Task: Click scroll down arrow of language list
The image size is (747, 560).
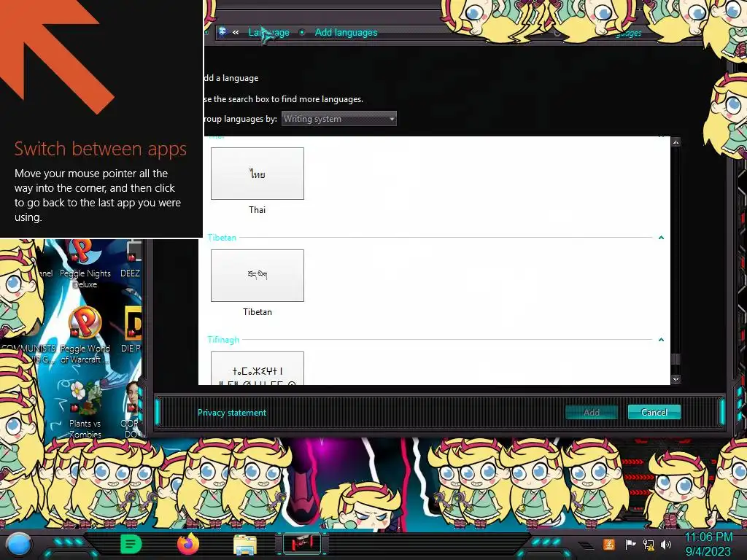Action: click(676, 379)
